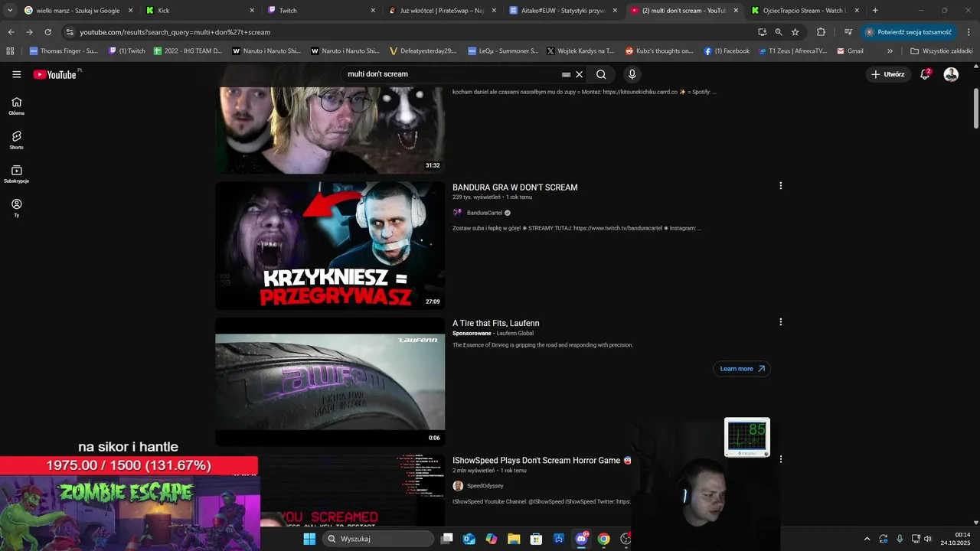Viewport: 980px width, 551px height.
Task: Clear the YouTube search query
Action: [580, 74]
